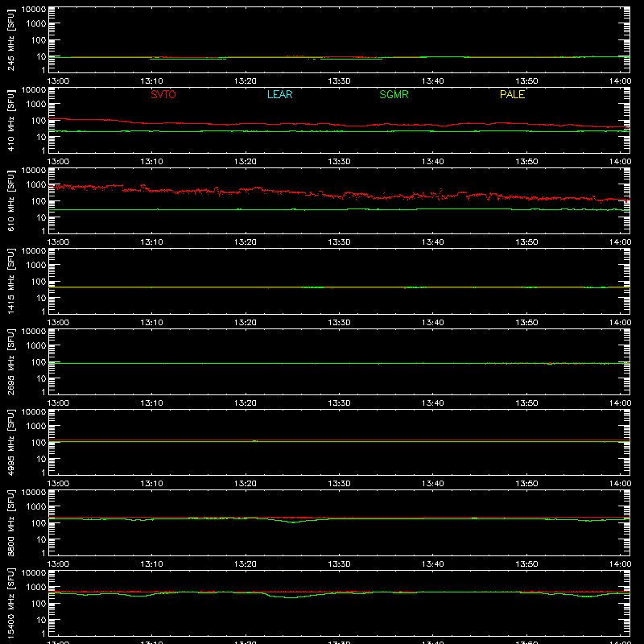This screenshot has height=644, width=644.
Task: Click 14:00 tick under the 610 MHz panel
Action: click(x=620, y=242)
